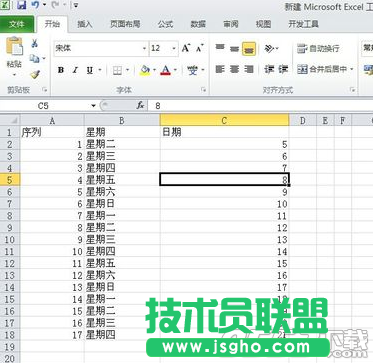
Task: Click the Save icon in quick access toolbar
Action: pos(22,5)
